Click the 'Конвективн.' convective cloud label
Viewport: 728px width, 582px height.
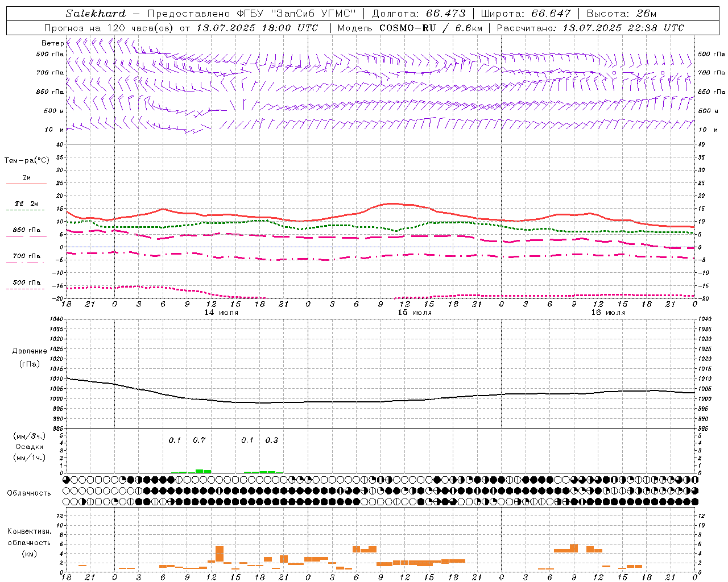(x=29, y=531)
